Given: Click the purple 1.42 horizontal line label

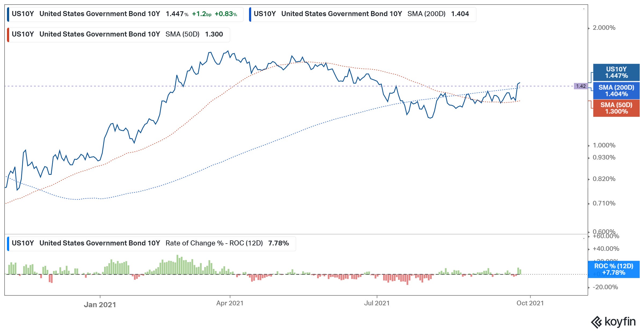Looking at the screenshot, I should click(581, 86).
